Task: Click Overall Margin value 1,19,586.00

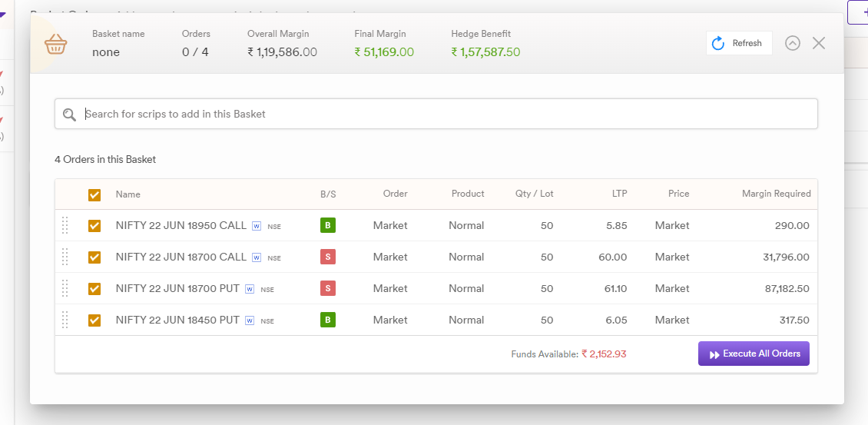Action: [x=283, y=52]
